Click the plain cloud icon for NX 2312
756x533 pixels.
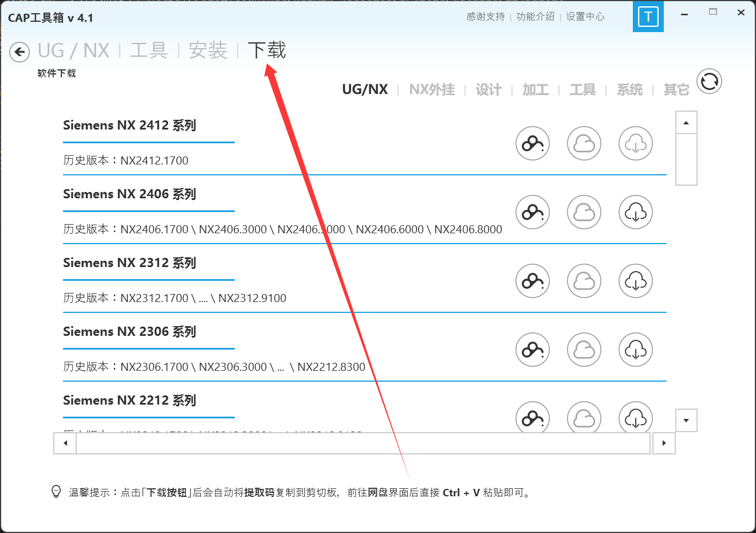tap(584, 281)
